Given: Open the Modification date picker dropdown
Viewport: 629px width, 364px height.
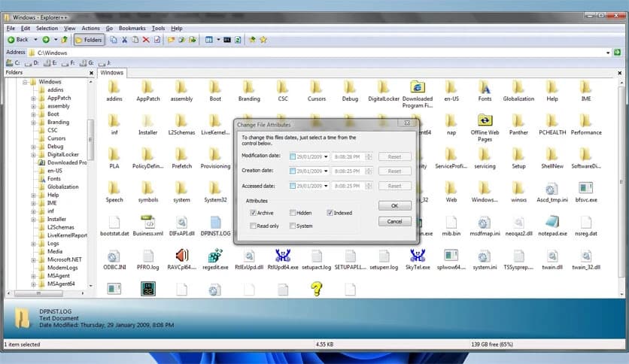Looking at the screenshot, I should tap(326, 156).
